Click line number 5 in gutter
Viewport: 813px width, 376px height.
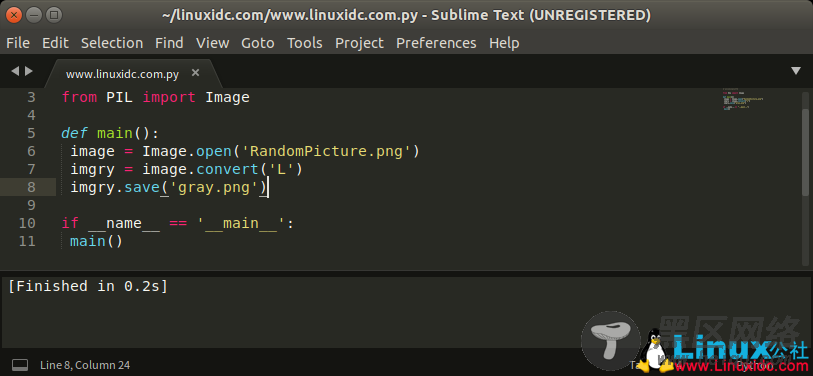pos(31,133)
